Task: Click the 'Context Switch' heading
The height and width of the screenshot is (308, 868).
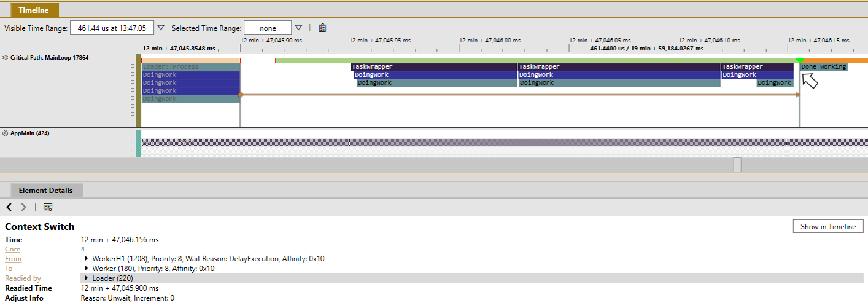Action: 40,226
